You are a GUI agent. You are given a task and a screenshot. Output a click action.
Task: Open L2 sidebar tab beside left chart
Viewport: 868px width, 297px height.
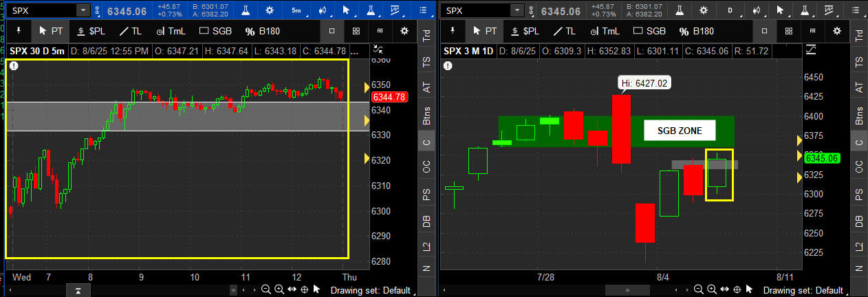(426, 245)
